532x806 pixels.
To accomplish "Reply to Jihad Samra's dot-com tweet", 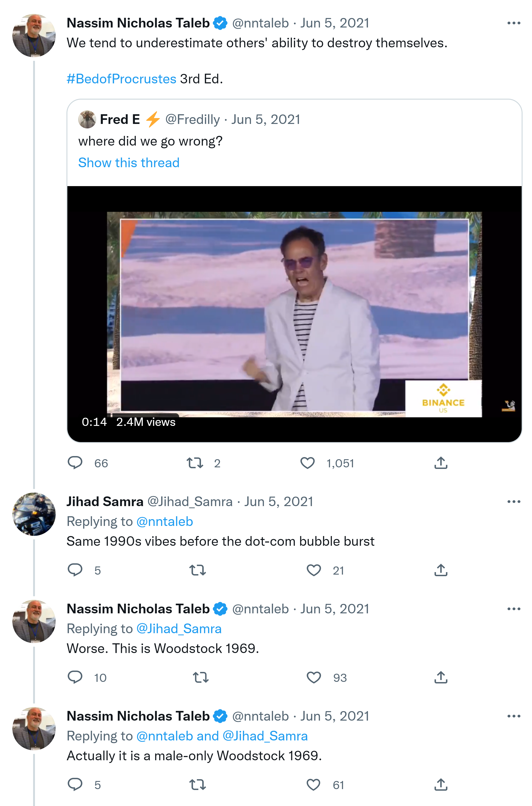I will pos(75,570).
